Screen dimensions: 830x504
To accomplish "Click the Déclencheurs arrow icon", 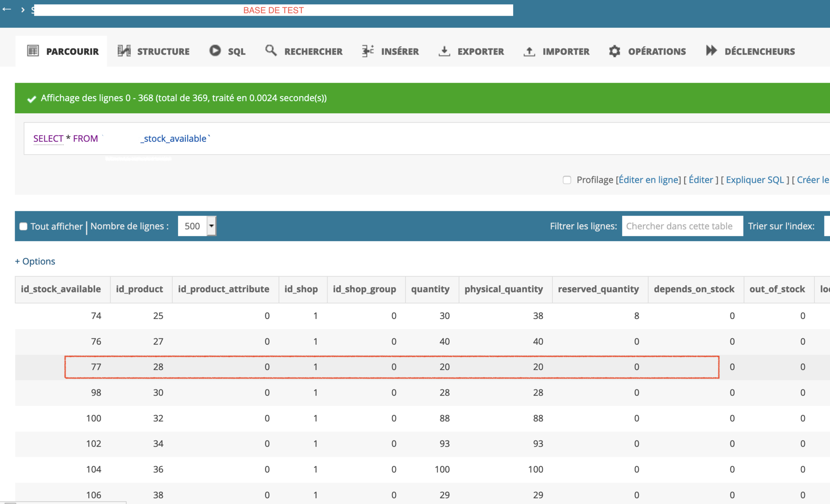I will pyautogui.click(x=711, y=51).
